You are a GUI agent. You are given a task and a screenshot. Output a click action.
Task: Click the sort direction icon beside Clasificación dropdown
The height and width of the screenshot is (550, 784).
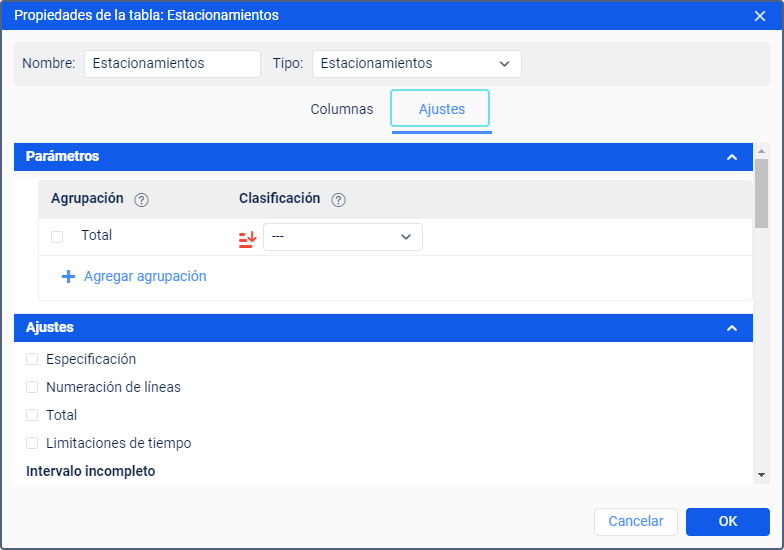248,238
